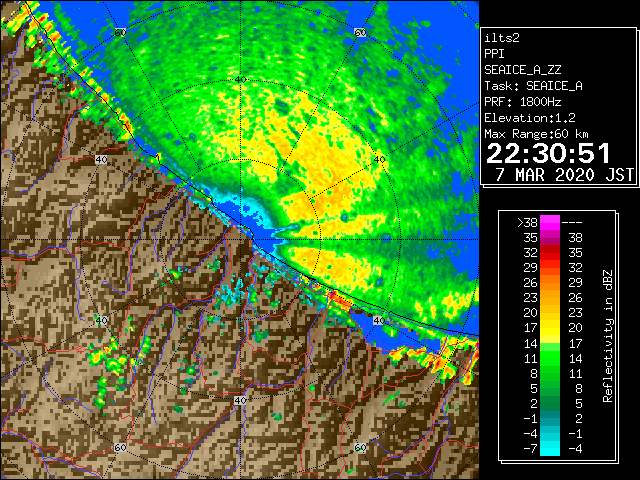The width and height of the screenshot is (640, 480).
Task: Pick the magenta swatch atop the legend
Action: point(550,223)
